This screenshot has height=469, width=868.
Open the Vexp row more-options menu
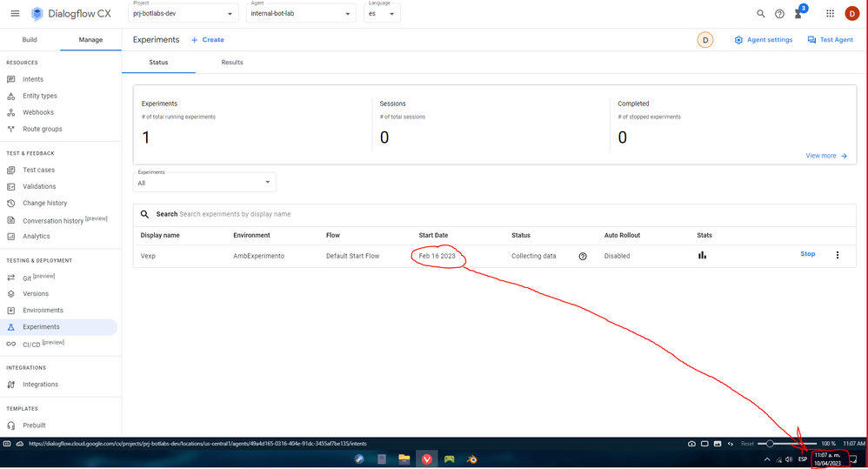[x=837, y=255]
